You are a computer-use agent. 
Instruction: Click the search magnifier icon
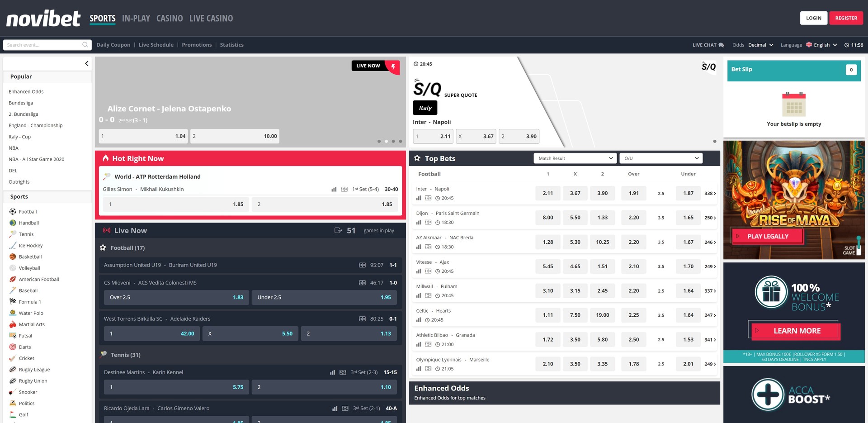(85, 45)
